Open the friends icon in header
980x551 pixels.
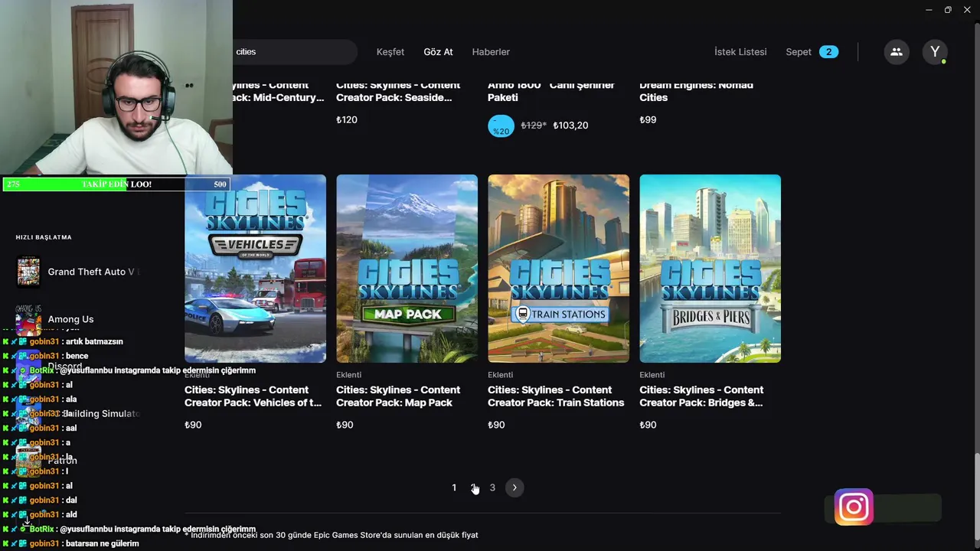tap(896, 52)
